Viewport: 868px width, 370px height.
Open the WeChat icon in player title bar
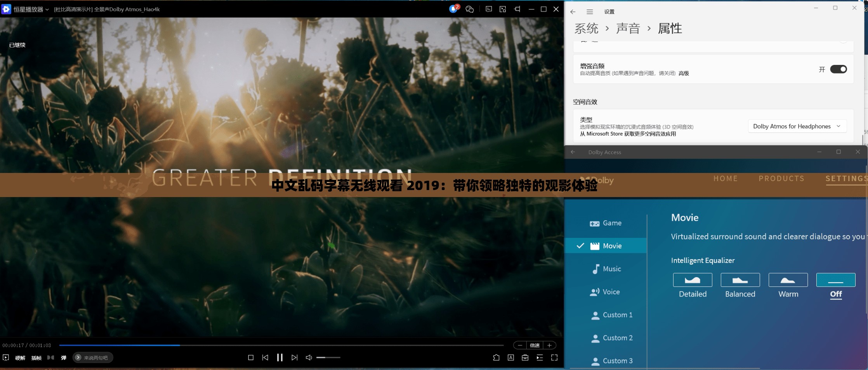point(470,9)
